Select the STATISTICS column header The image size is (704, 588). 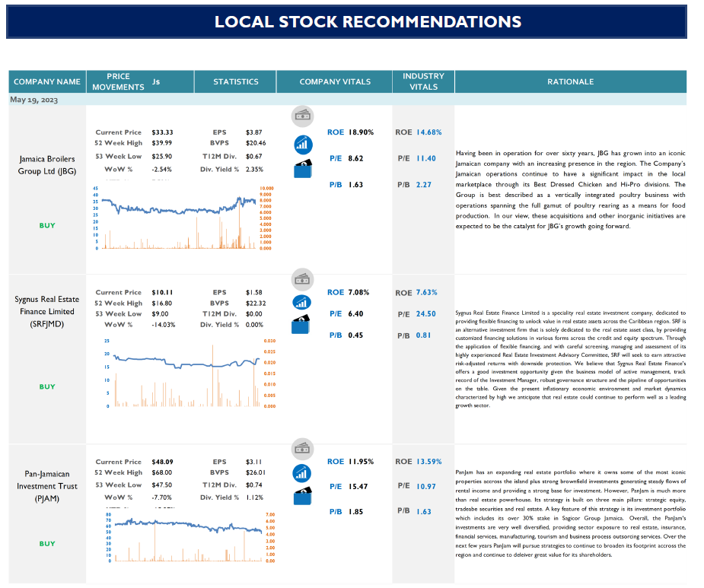coord(236,81)
